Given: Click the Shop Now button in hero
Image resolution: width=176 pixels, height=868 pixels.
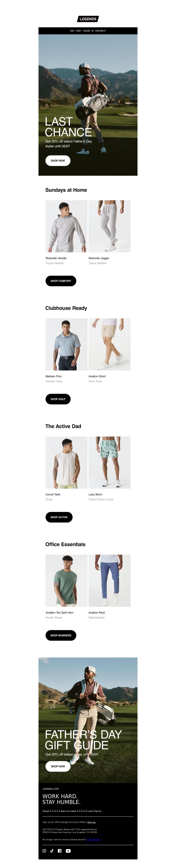Looking at the screenshot, I should [x=58, y=161].
